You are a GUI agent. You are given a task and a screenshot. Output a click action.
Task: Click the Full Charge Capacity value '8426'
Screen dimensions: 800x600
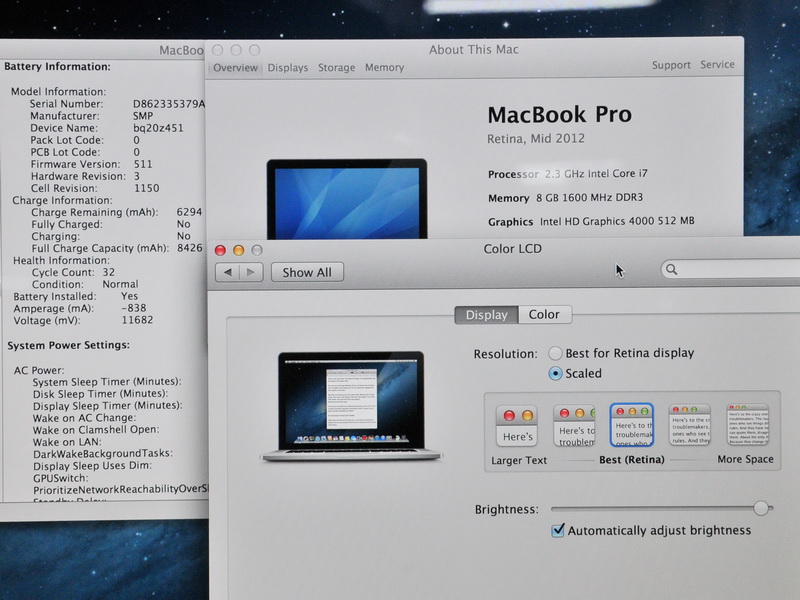tap(190, 248)
